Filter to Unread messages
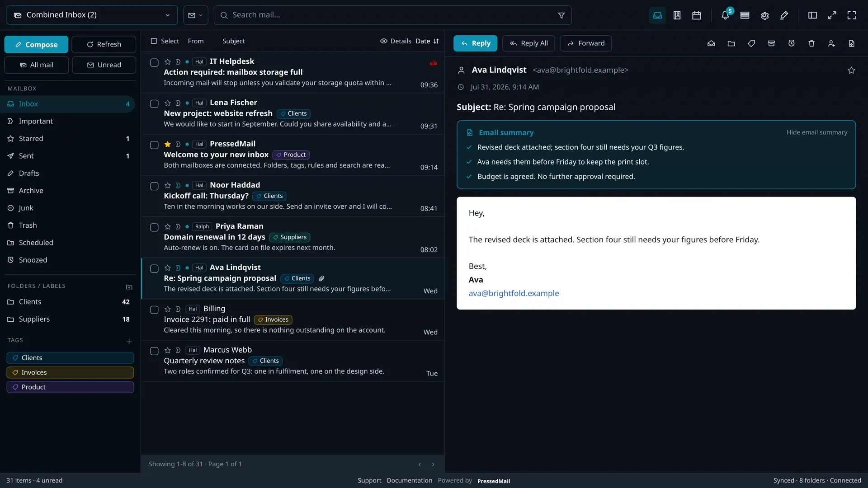 pos(104,65)
